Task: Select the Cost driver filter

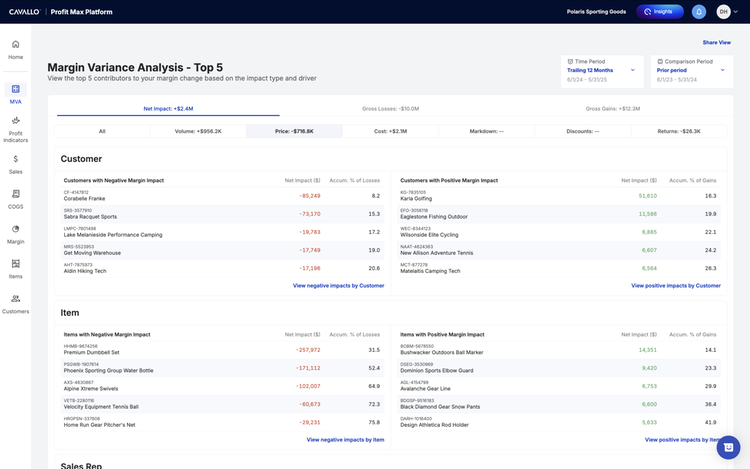Action: click(390, 131)
